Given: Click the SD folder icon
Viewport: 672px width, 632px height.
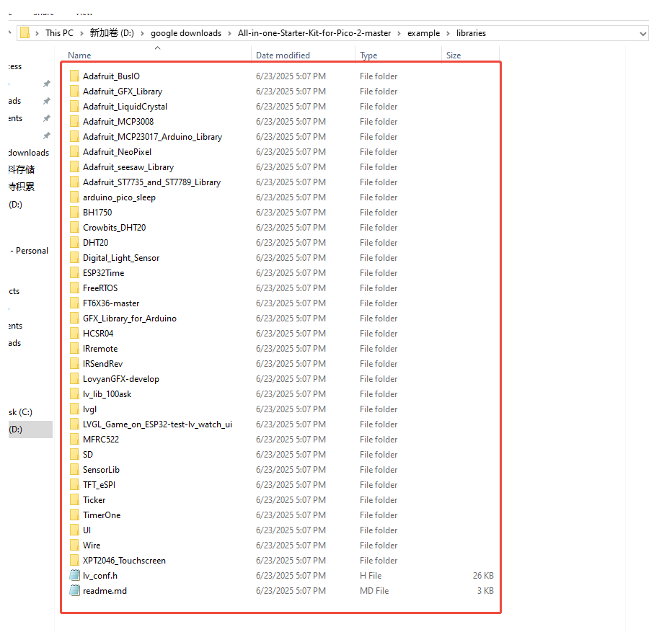Looking at the screenshot, I should tap(74, 454).
